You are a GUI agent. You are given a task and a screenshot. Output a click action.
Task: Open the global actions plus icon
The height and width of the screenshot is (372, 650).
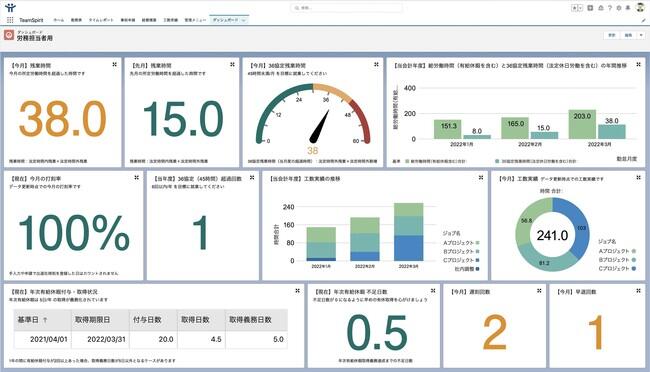[590, 8]
